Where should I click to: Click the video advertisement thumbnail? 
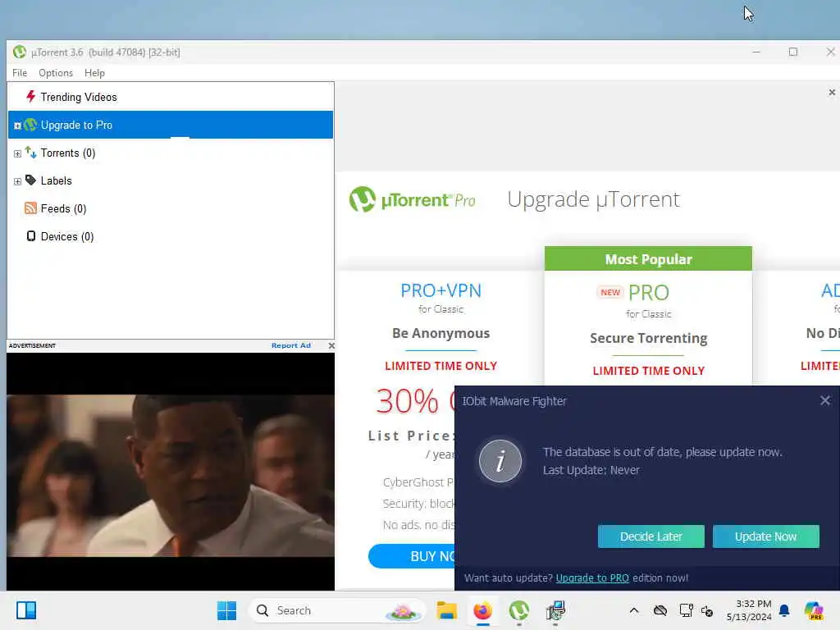click(171, 472)
